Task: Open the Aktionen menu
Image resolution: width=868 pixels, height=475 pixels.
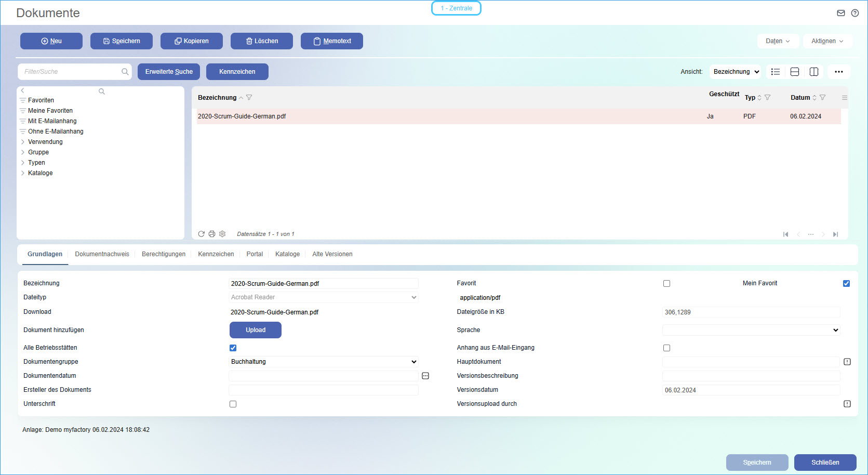Action: coord(827,41)
